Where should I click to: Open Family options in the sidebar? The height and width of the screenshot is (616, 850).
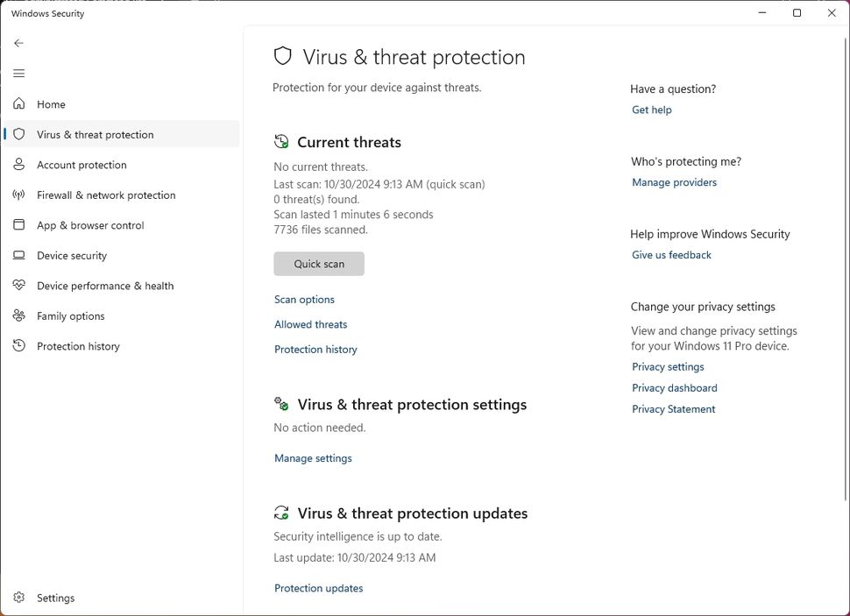[x=69, y=315]
